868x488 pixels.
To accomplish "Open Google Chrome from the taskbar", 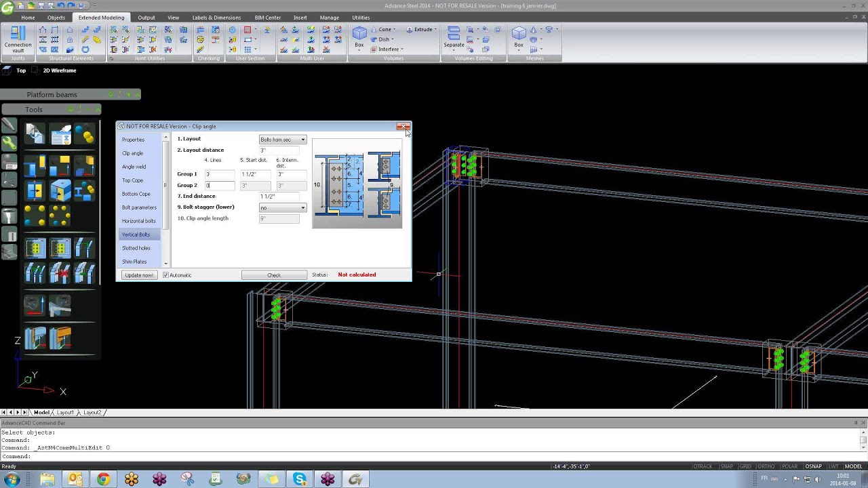I will [x=103, y=479].
